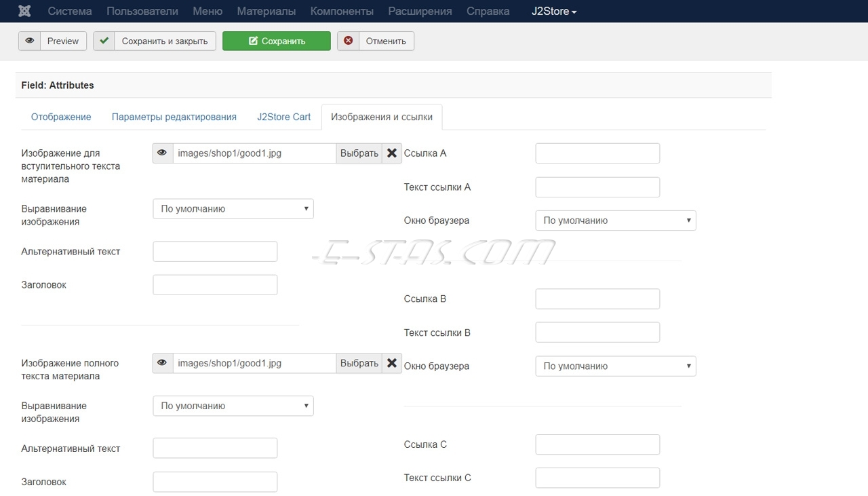Viewport: 868px width, 496px height.
Task: Click the Текст ссылки C input field
Action: (597, 478)
